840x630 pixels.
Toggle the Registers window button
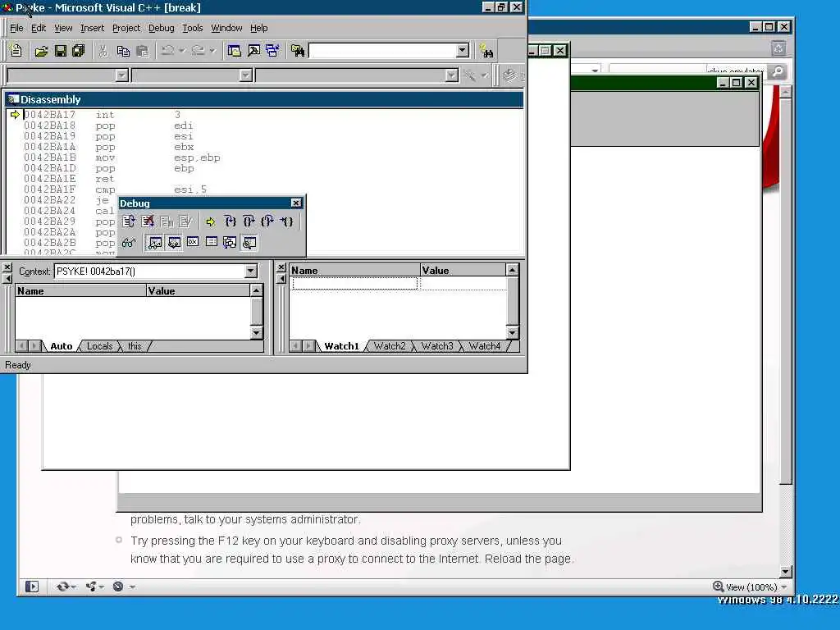click(193, 243)
